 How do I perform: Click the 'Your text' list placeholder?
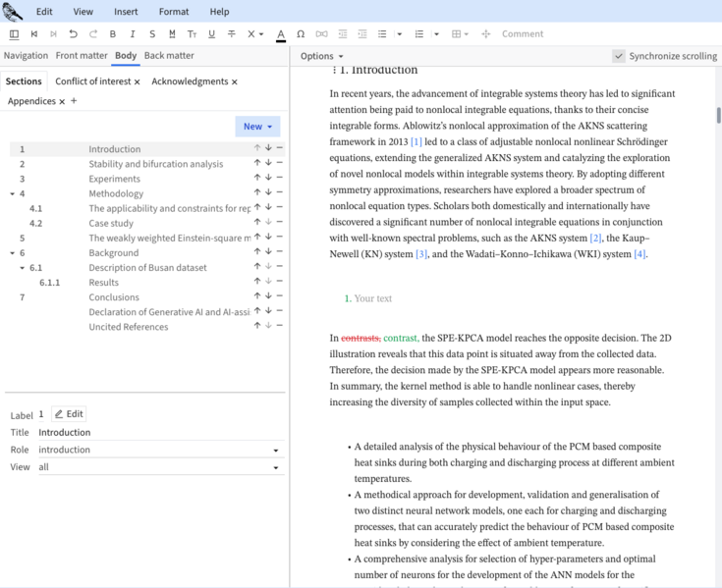[373, 298]
